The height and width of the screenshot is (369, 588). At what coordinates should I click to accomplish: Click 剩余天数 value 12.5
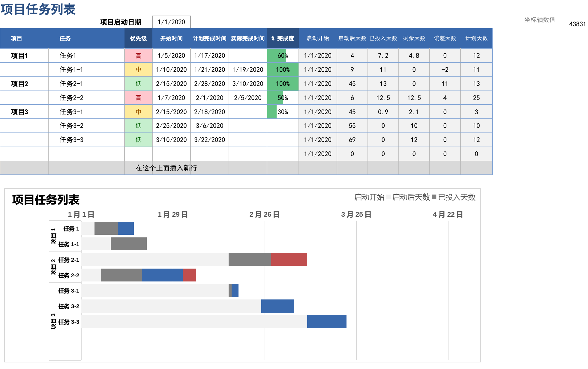tap(414, 98)
